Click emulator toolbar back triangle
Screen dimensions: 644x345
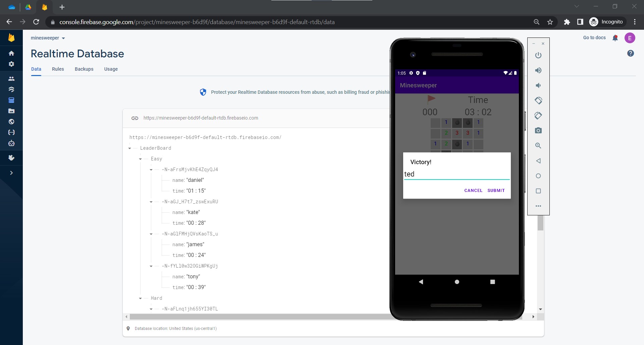point(538,161)
